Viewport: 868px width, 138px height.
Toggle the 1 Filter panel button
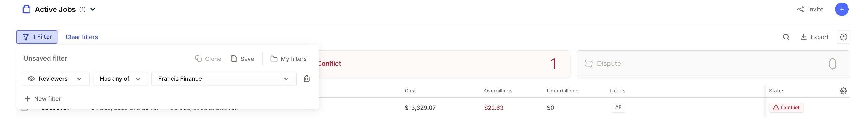(x=37, y=37)
